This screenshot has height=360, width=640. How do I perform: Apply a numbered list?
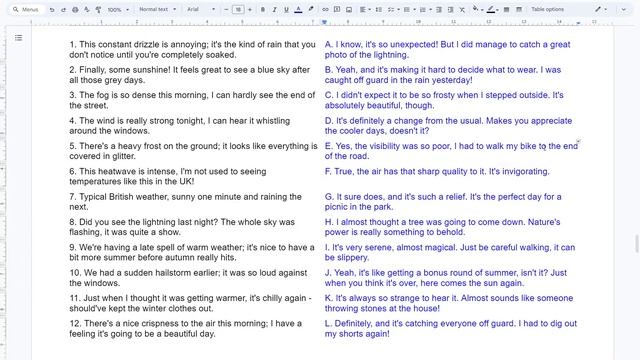pos(423,9)
